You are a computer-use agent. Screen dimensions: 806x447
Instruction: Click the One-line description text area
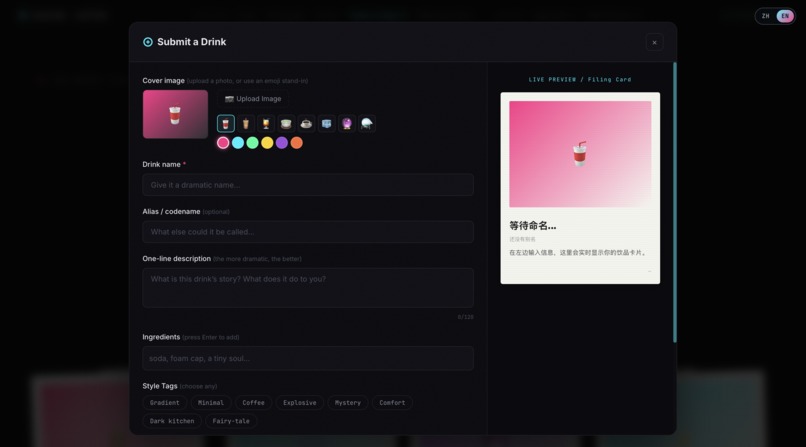point(308,288)
